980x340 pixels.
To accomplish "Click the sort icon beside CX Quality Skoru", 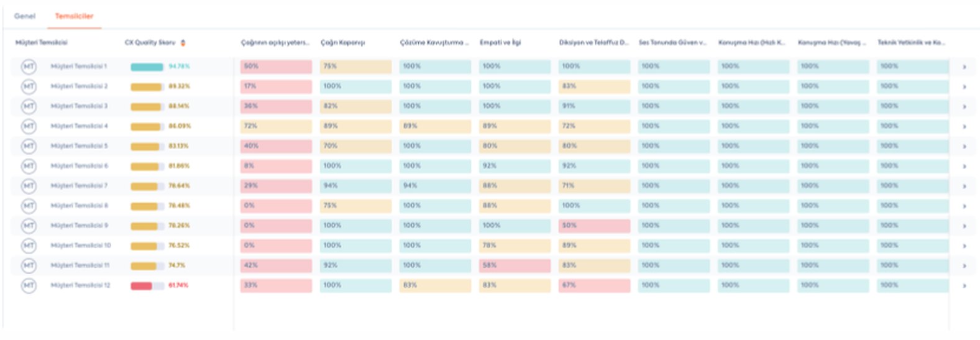I will [x=183, y=43].
